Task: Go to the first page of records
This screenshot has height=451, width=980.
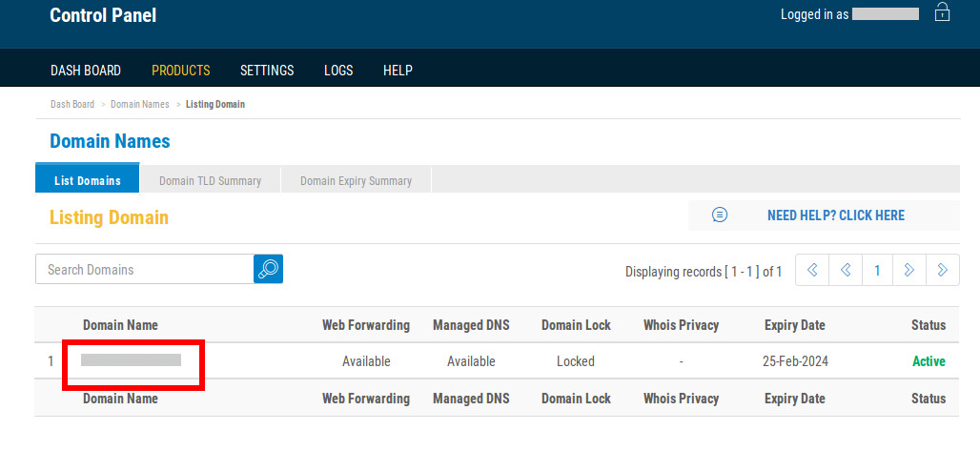Action: coord(812,270)
